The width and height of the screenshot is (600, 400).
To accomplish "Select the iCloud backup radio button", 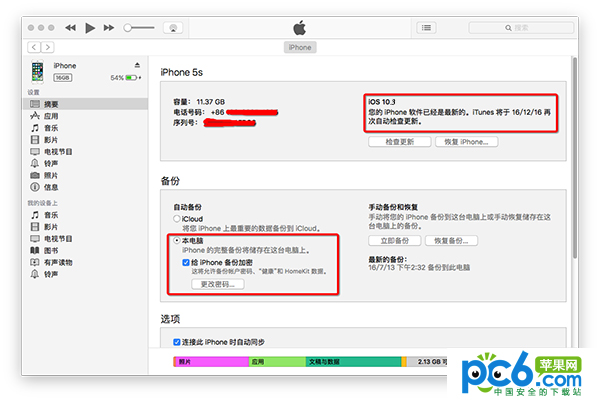I will (x=177, y=217).
